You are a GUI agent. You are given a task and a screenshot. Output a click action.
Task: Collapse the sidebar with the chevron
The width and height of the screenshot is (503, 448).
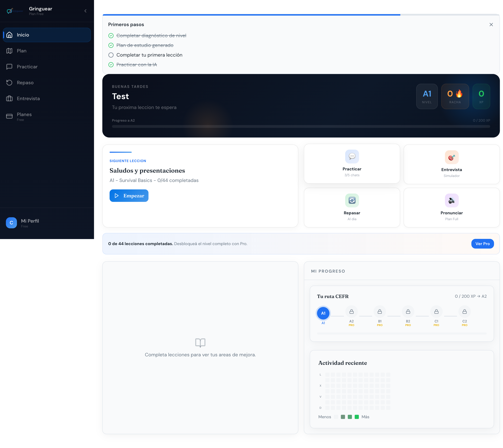[x=85, y=11]
